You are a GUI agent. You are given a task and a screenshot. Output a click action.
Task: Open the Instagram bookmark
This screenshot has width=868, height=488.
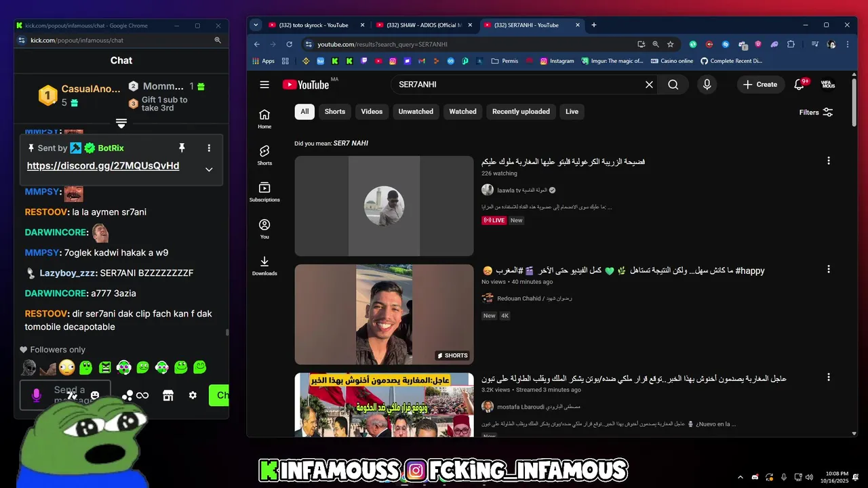click(557, 61)
